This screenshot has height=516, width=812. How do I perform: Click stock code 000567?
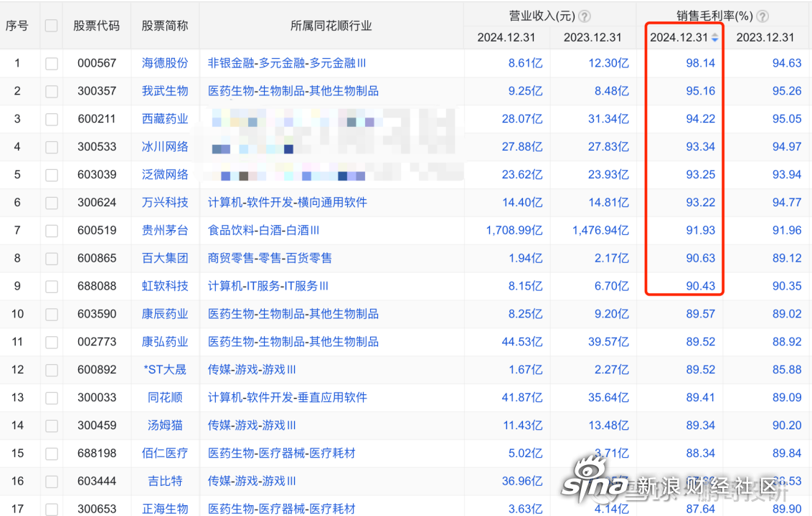pyautogui.click(x=97, y=63)
